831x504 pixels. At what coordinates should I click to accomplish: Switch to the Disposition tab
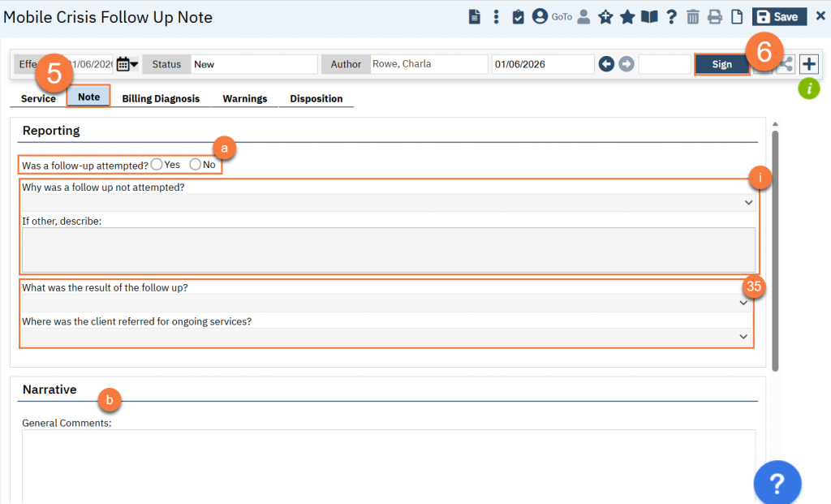tap(316, 98)
